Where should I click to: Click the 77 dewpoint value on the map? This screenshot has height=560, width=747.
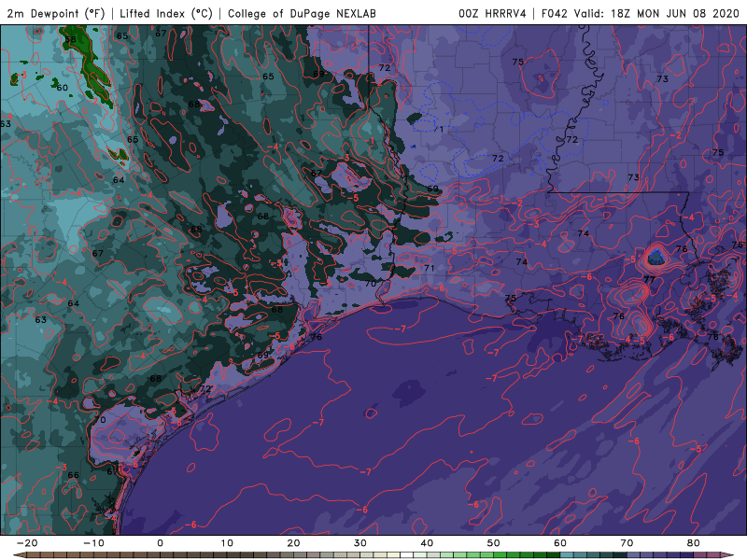[649, 279]
